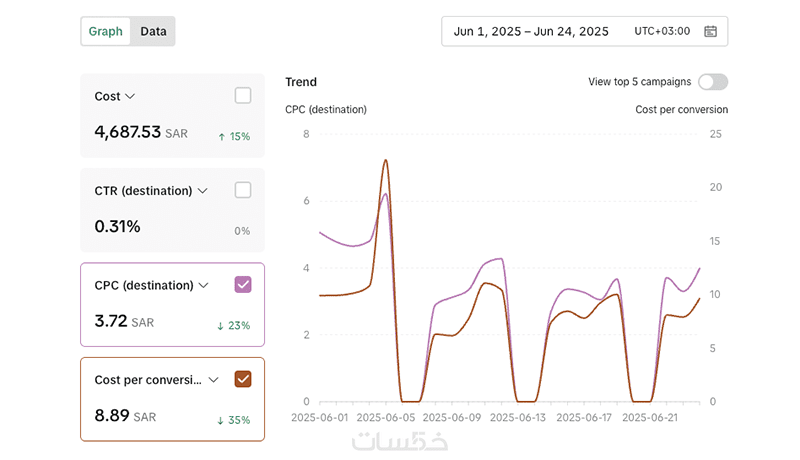
Task: Open the Jun 1 – Jun 24 date range
Action: pyautogui.click(x=531, y=31)
